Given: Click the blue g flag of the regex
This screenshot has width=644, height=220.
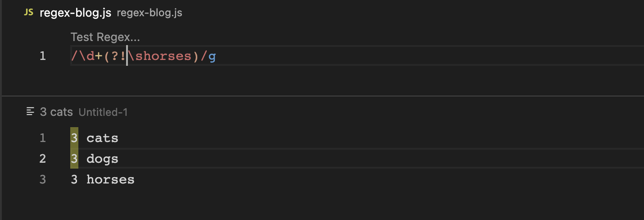Looking at the screenshot, I should [x=212, y=56].
